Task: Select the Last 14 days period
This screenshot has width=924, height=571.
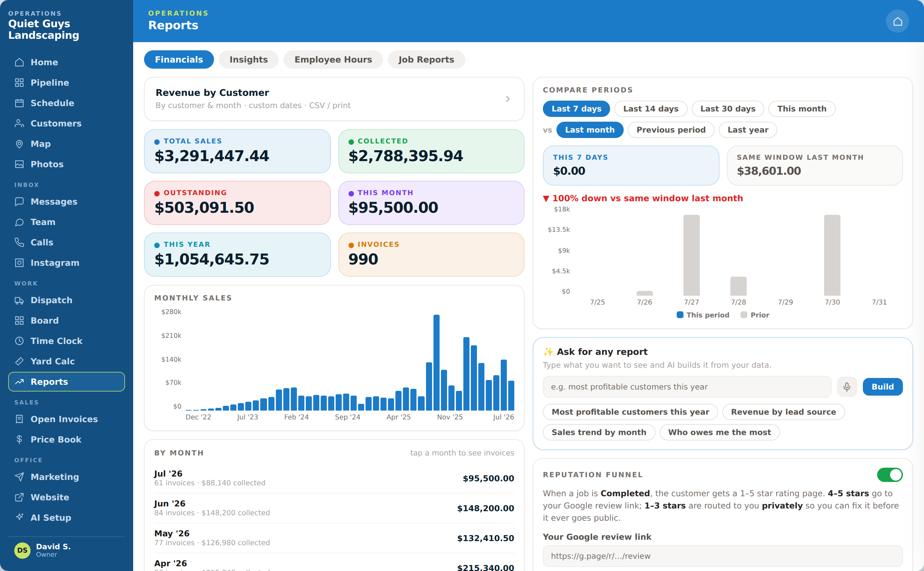Action: [651, 109]
